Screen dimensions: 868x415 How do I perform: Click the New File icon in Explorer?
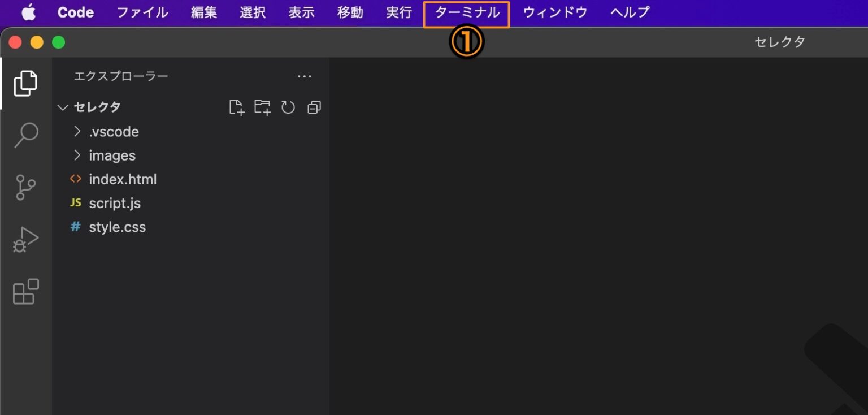[237, 107]
